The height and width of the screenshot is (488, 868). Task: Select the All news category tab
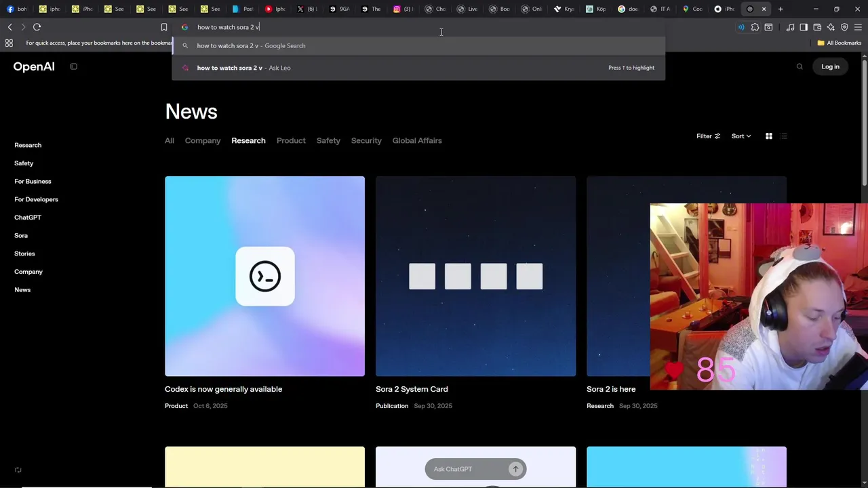pyautogui.click(x=170, y=140)
